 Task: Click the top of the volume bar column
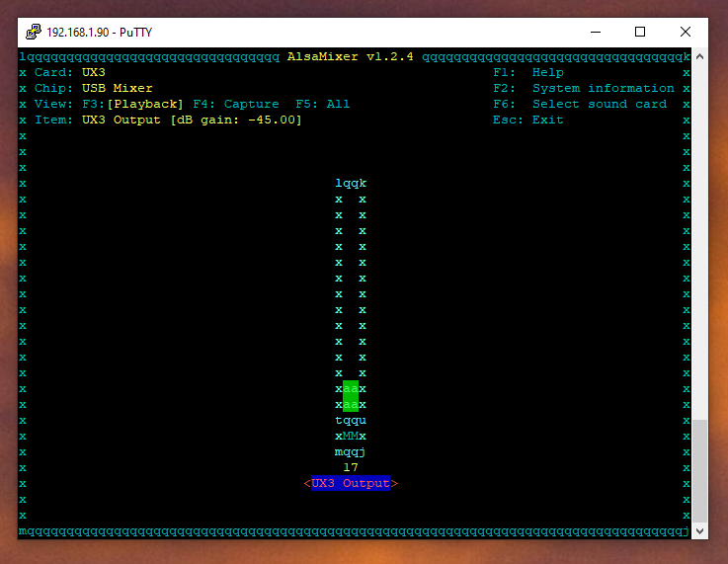click(351, 184)
